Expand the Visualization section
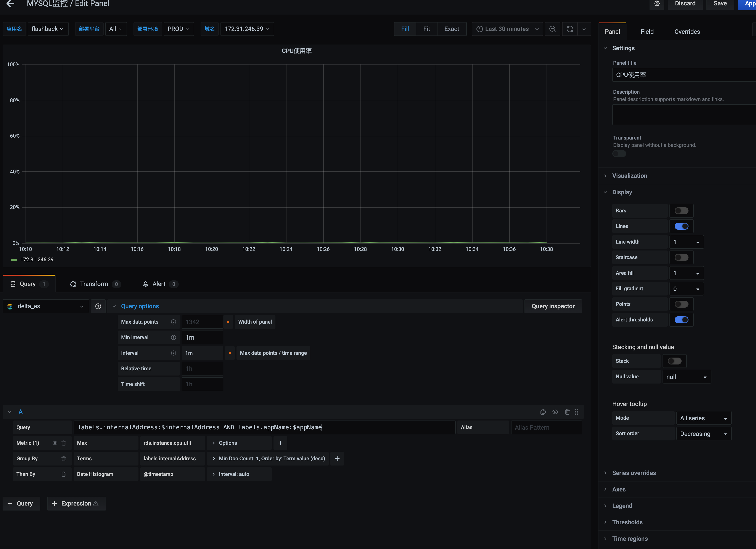Viewport: 756px width, 549px height. click(629, 176)
